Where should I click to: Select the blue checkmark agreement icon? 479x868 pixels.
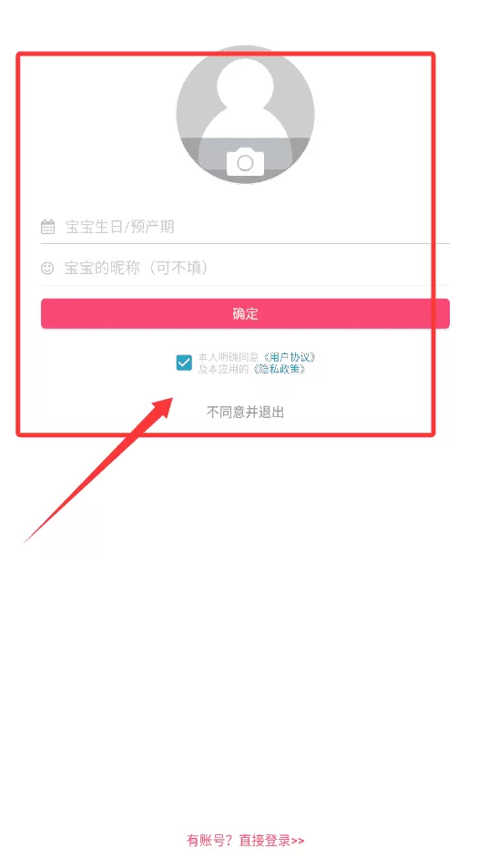(184, 363)
